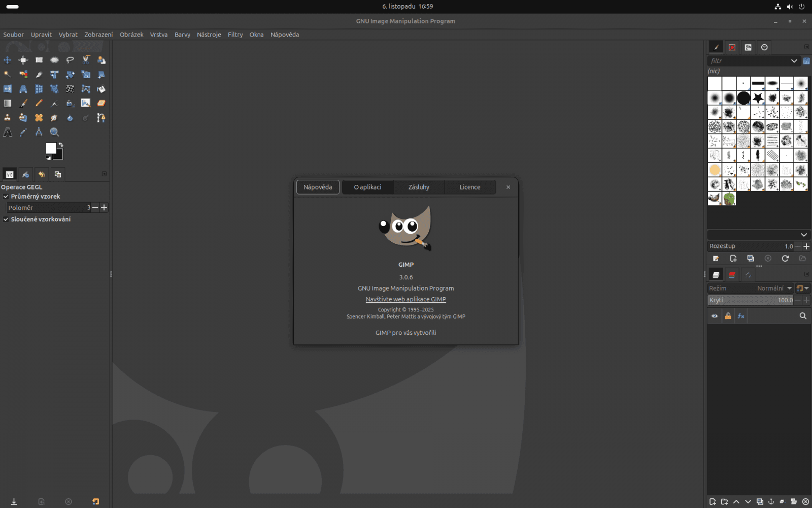This screenshot has height=508, width=812.
Task: Select the Move tool in the toolbox
Action: pos(8,60)
